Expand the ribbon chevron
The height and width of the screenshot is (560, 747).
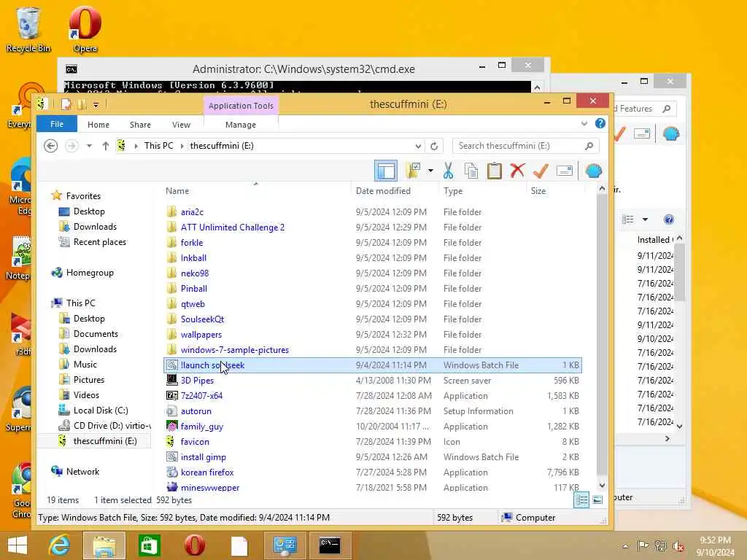(584, 124)
